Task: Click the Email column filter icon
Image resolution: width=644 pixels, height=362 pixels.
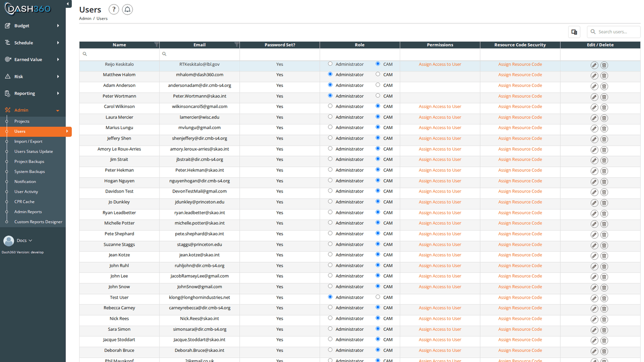Action: tap(236, 45)
